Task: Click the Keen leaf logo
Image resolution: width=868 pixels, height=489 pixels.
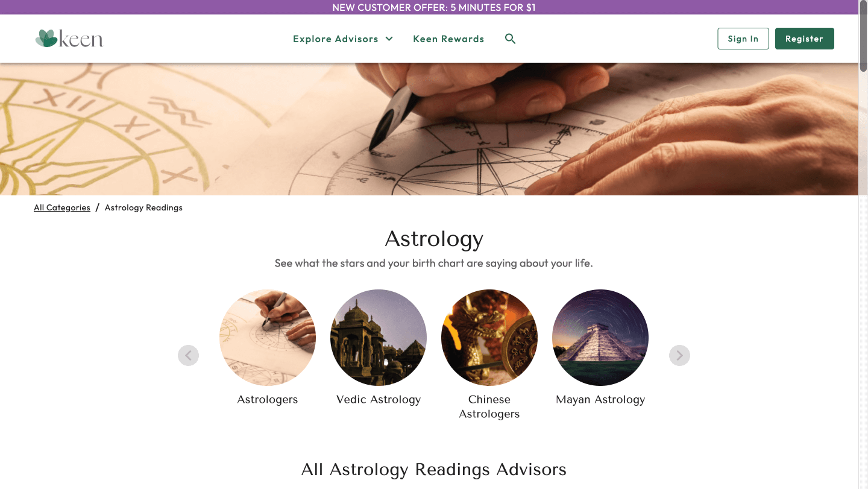Action: [x=69, y=39]
